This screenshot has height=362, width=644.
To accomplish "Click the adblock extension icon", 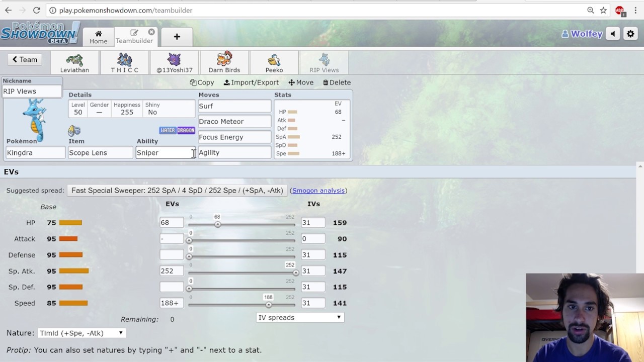I will point(620,11).
